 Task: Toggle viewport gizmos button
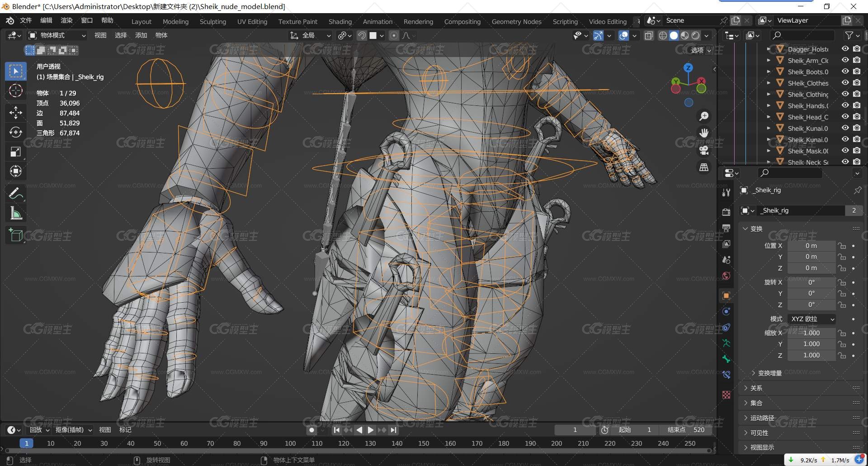pyautogui.click(x=598, y=36)
